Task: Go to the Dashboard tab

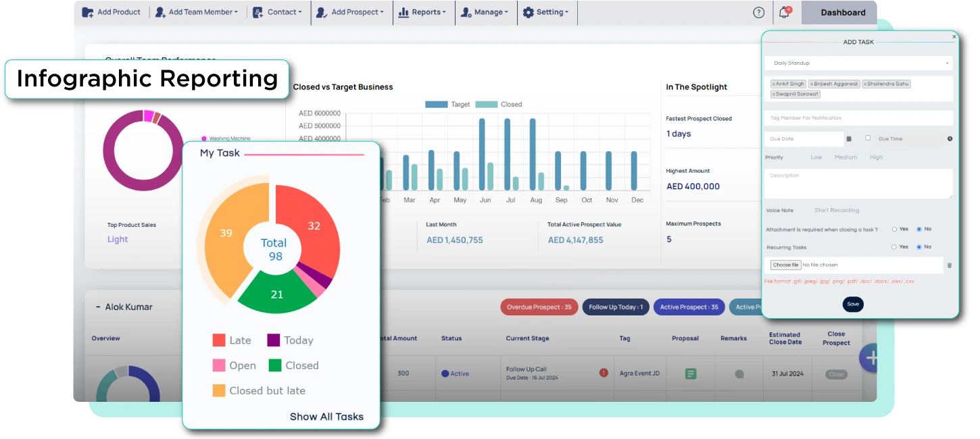Action: 843,12
